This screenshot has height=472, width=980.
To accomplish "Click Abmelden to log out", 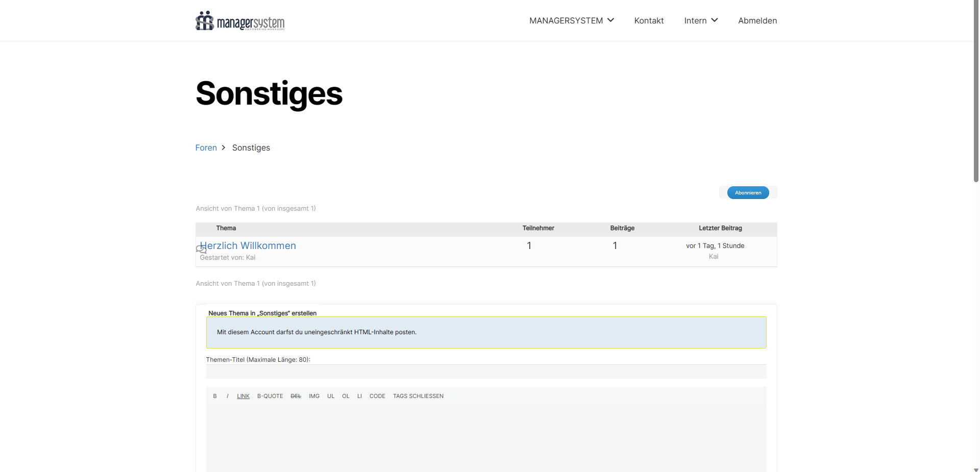I will 757,20.
